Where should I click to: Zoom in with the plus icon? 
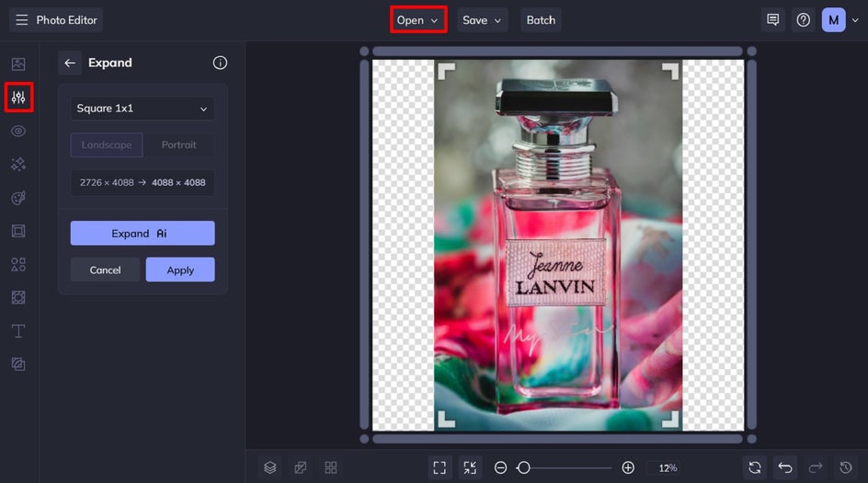628,467
